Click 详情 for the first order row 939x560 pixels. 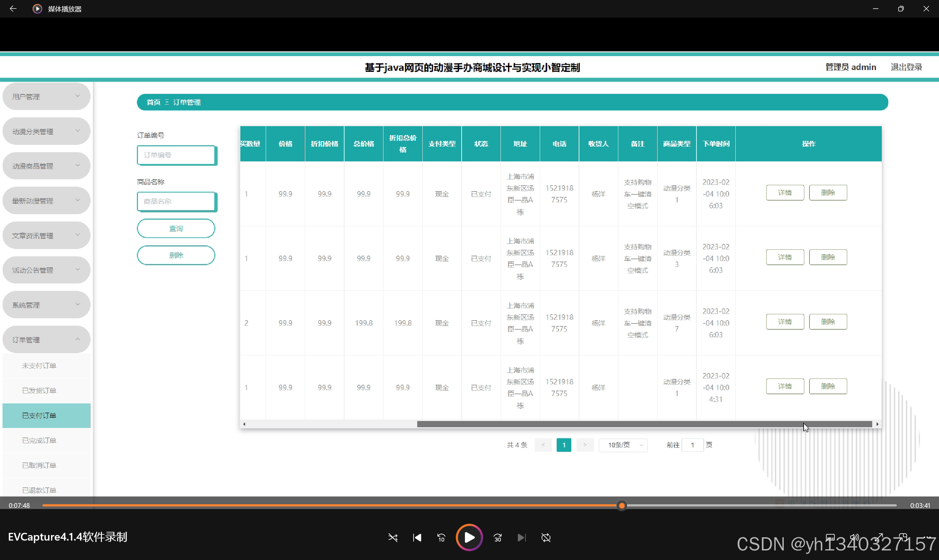tap(785, 193)
